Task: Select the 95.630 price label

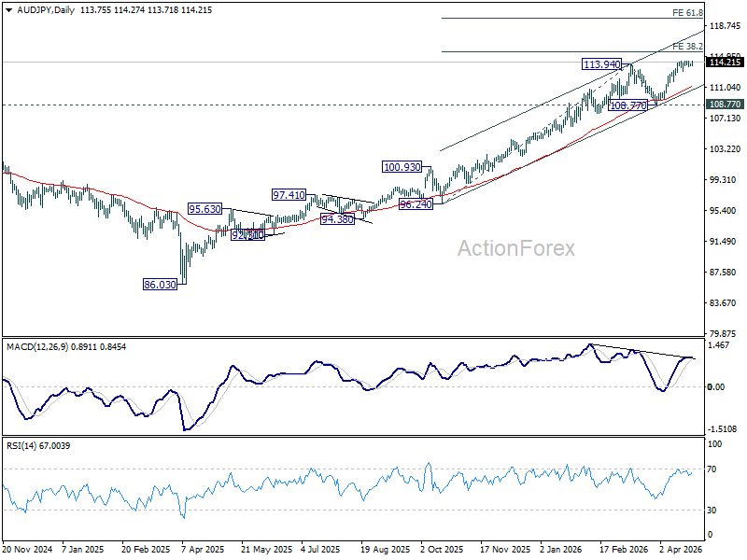Action: pos(204,209)
